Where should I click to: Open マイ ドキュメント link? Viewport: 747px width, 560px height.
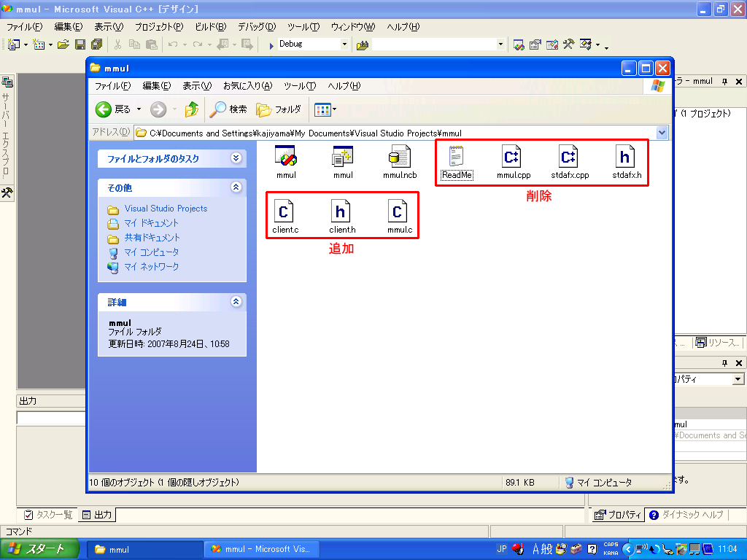151,223
